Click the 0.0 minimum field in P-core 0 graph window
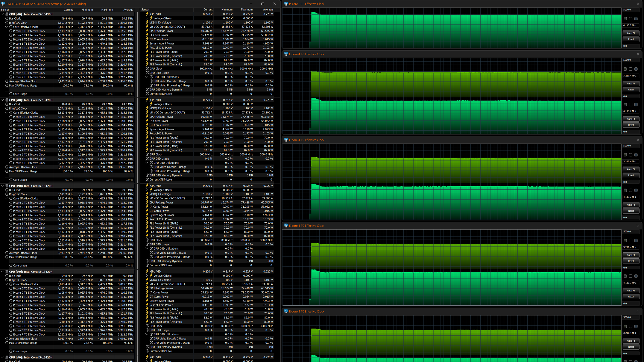The height and width of the screenshot is (362, 644). (631, 46)
